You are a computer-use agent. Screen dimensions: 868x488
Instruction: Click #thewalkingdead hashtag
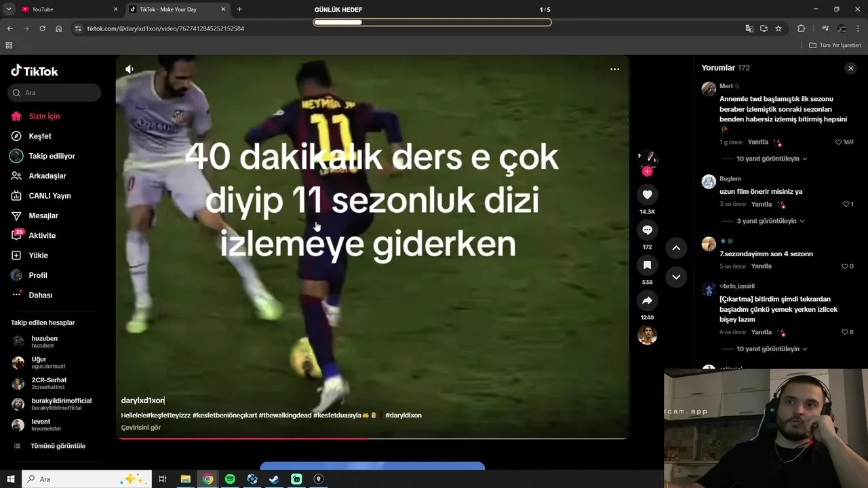pyautogui.click(x=285, y=415)
